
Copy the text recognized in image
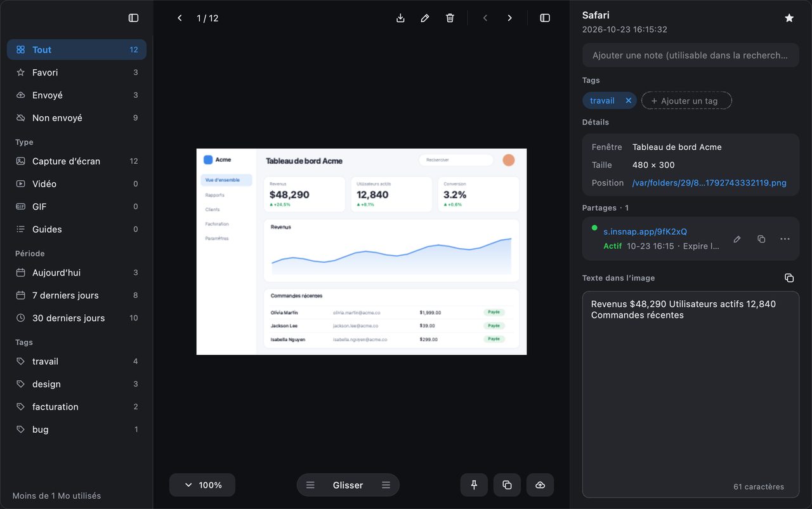click(789, 278)
